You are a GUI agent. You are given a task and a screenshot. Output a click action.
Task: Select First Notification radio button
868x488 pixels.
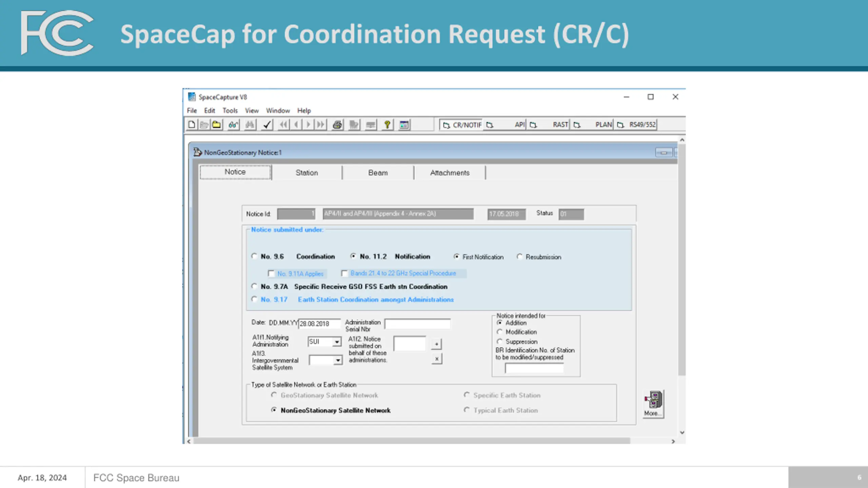tap(456, 257)
